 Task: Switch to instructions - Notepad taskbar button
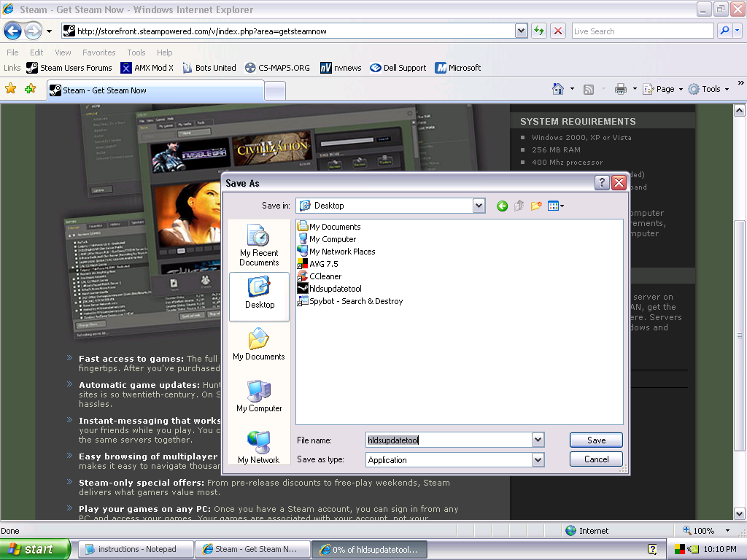[x=136, y=549]
